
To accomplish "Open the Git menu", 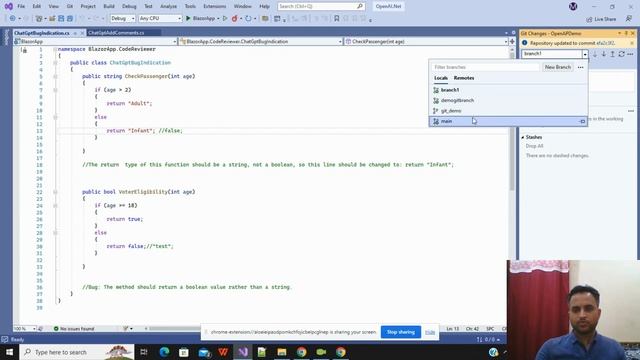I will (70, 6).
